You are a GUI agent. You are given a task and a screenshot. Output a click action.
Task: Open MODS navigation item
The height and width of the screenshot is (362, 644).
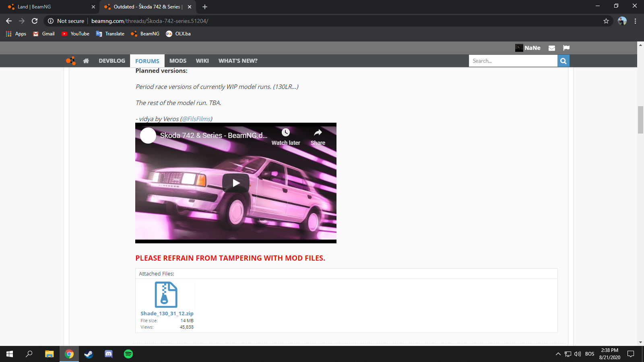[178, 61]
